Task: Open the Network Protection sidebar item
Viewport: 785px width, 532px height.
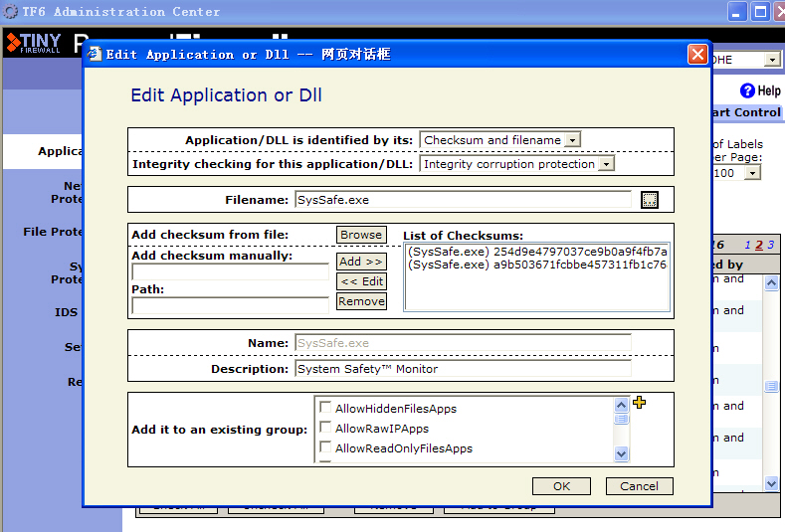Action: [66, 192]
